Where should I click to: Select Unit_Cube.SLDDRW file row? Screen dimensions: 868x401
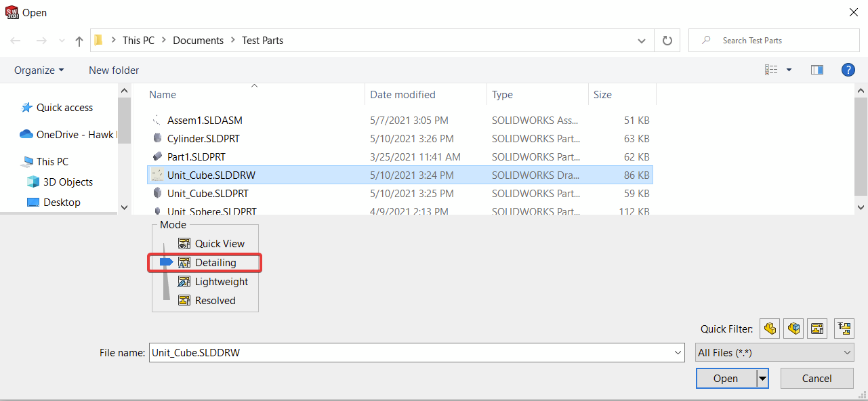(x=400, y=175)
